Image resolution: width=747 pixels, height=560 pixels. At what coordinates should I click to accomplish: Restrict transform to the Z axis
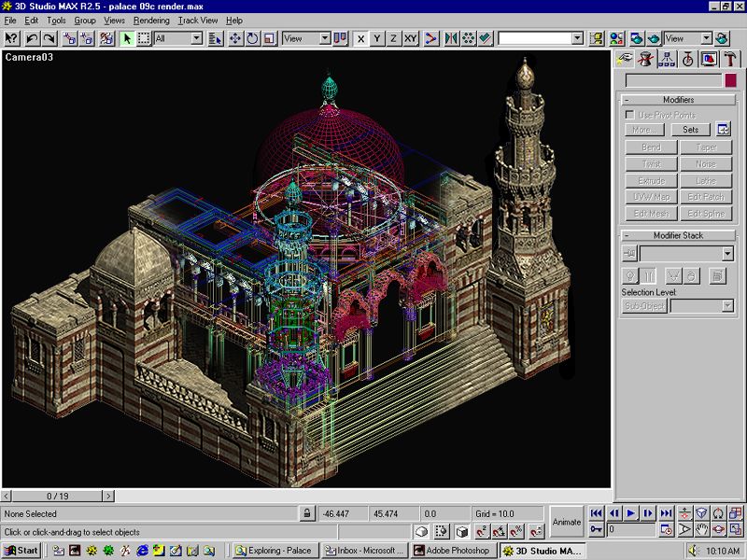click(x=393, y=39)
